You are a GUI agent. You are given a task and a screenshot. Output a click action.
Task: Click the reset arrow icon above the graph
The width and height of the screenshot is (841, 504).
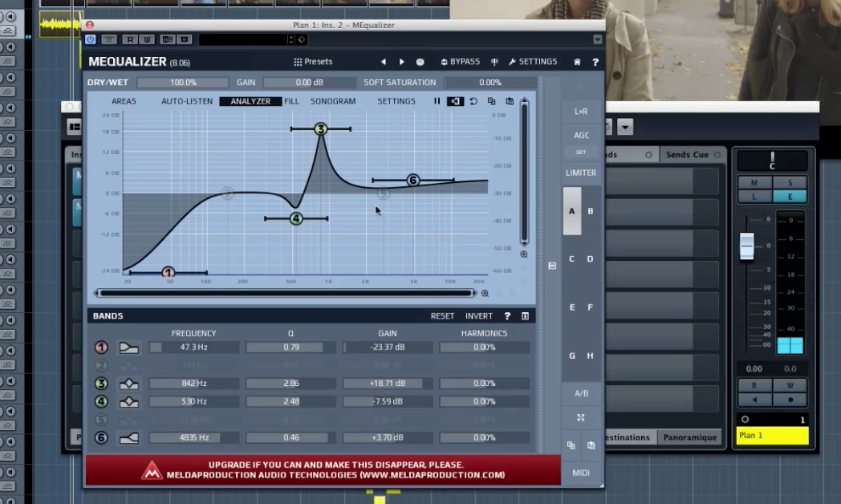473,101
